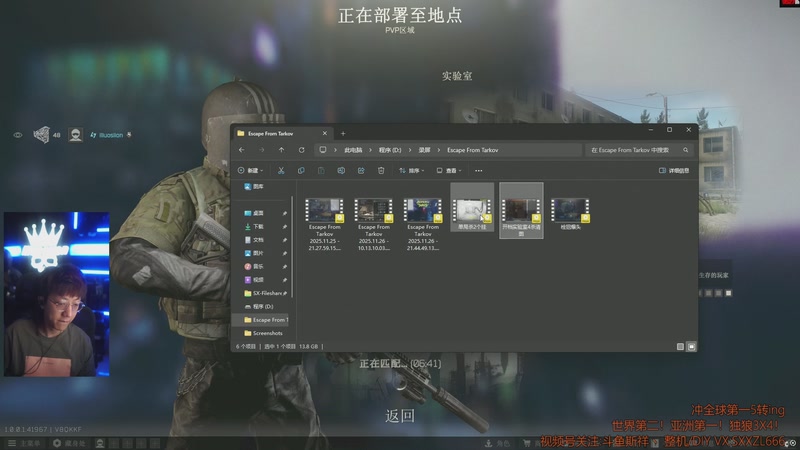Expand the chevron after 此电脑 in address bar
The width and height of the screenshot is (800, 450).
point(370,150)
